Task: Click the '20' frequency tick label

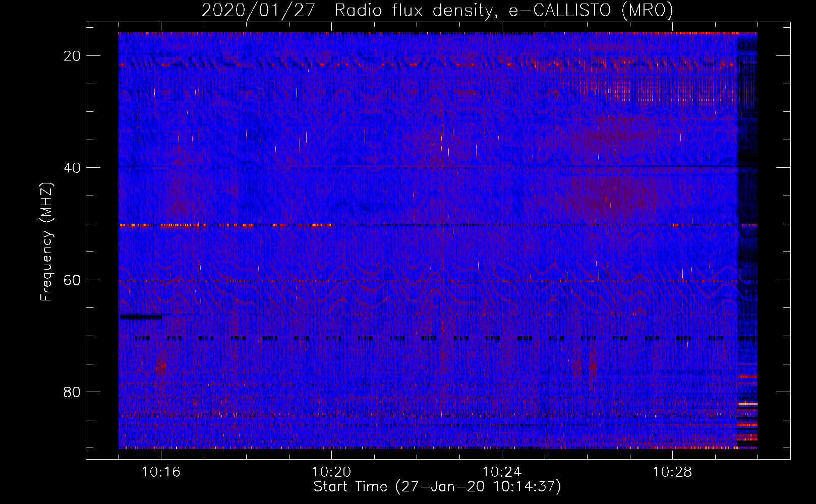Action: [x=73, y=56]
